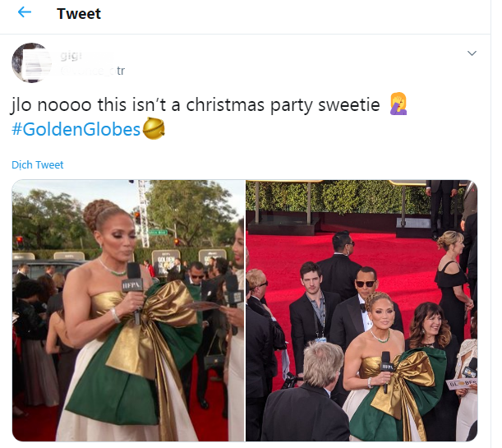
Task: Click the 'Dịch Tweet' translate link
Action: click(x=38, y=164)
